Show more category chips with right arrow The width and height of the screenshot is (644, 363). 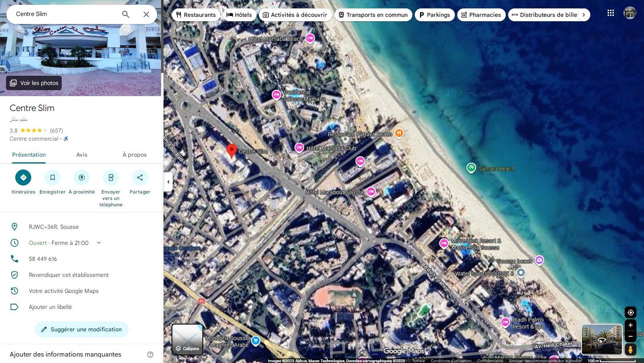point(583,14)
